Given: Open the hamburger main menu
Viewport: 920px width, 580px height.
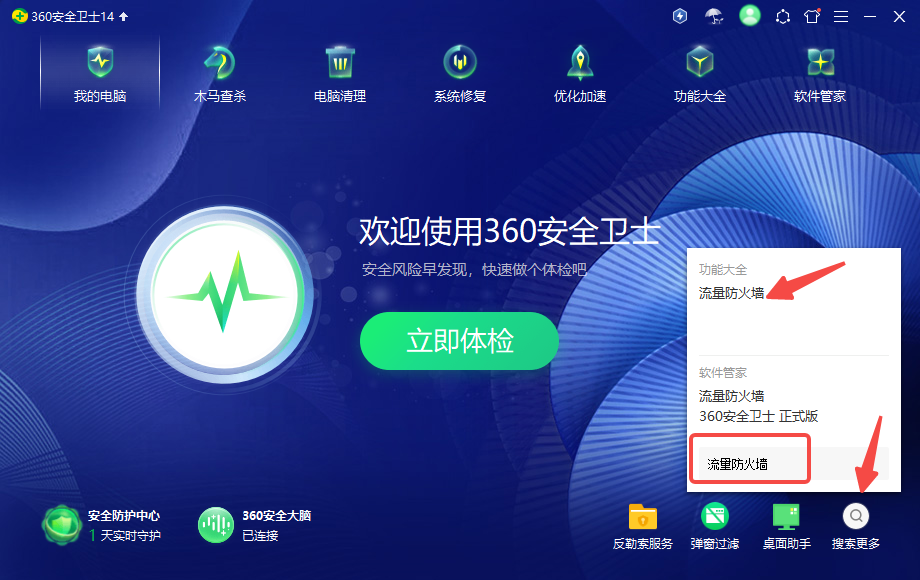Looking at the screenshot, I should (841, 16).
